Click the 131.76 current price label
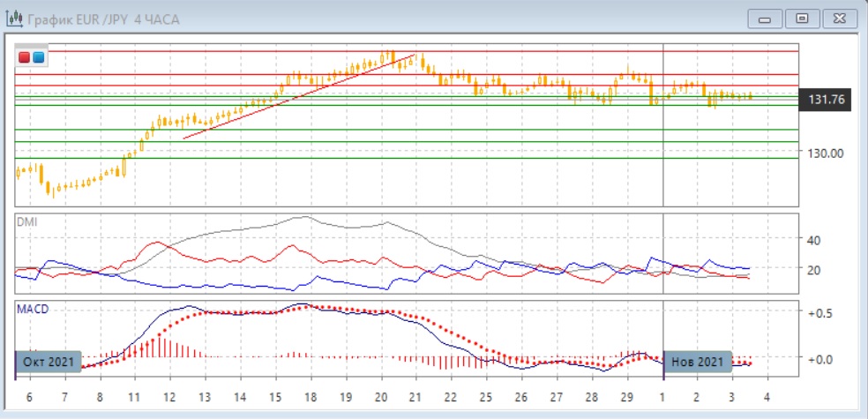Image resolution: width=868 pixels, height=419 pixels. click(x=826, y=100)
